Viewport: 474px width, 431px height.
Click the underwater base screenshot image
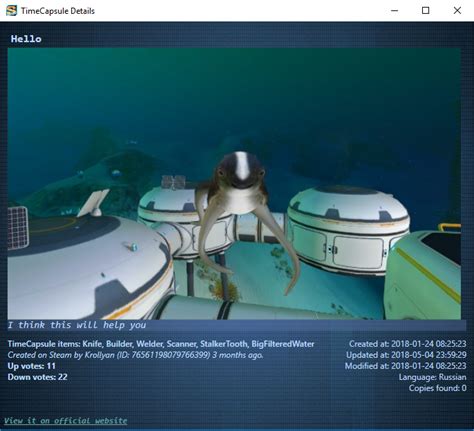coord(234,184)
